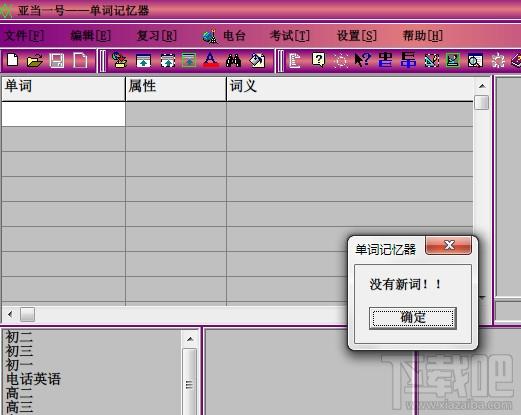The width and height of the screenshot is (521, 415).
Task: Open the 电台 radio menu item
Action: click(224, 36)
